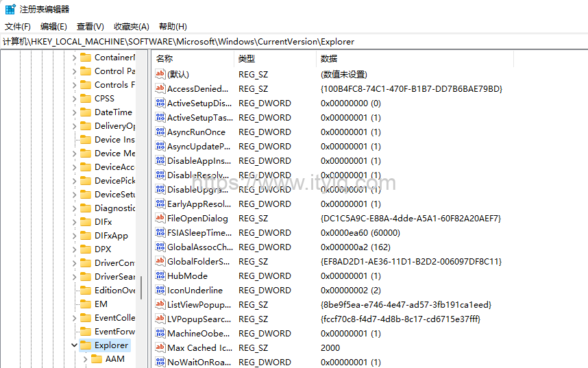Click the FileOpenDialog string value icon
588x368 pixels.
[x=160, y=218]
